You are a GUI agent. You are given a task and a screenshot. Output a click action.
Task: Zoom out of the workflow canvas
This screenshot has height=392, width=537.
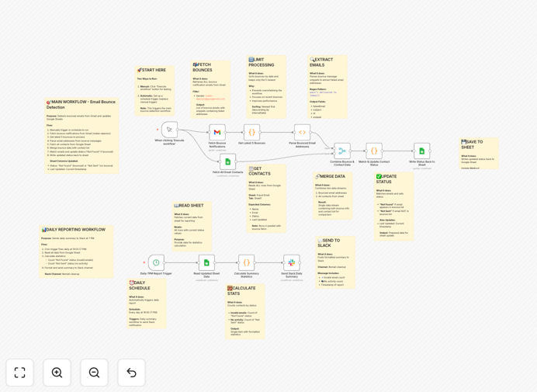click(x=94, y=373)
